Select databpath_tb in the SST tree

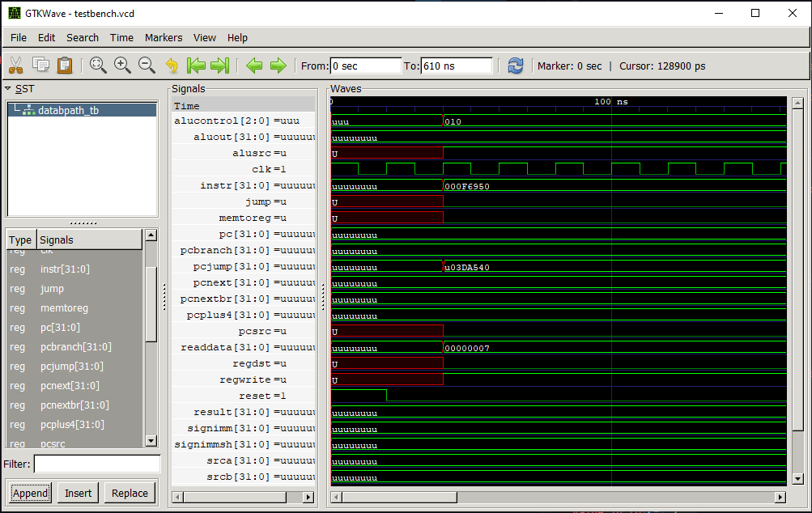(68, 110)
